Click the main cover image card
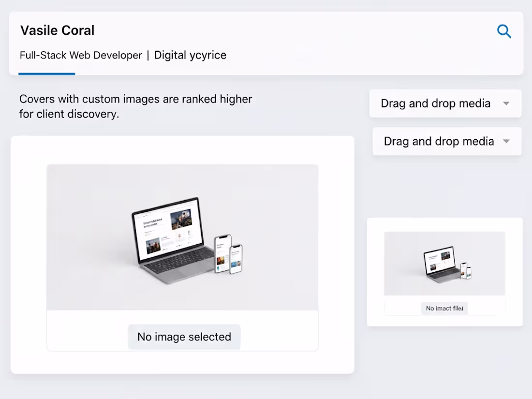The image size is (532, 399). [182, 255]
